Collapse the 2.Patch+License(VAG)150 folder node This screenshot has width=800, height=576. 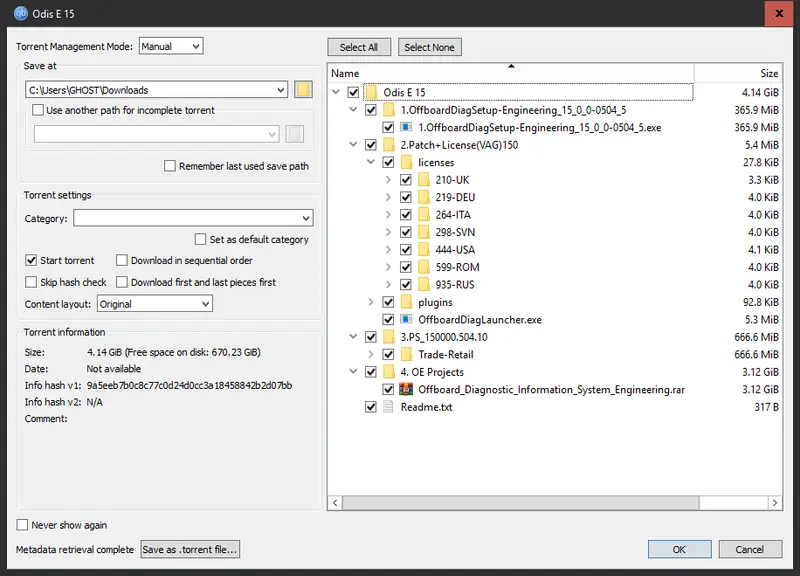click(x=353, y=145)
